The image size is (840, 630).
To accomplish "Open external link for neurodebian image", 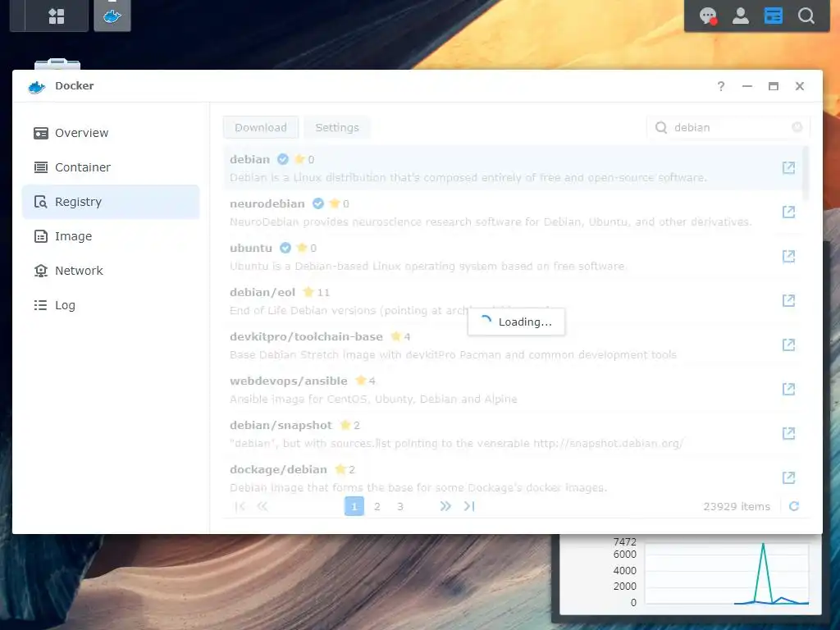I will pyautogui.click(x=788, y=212).
